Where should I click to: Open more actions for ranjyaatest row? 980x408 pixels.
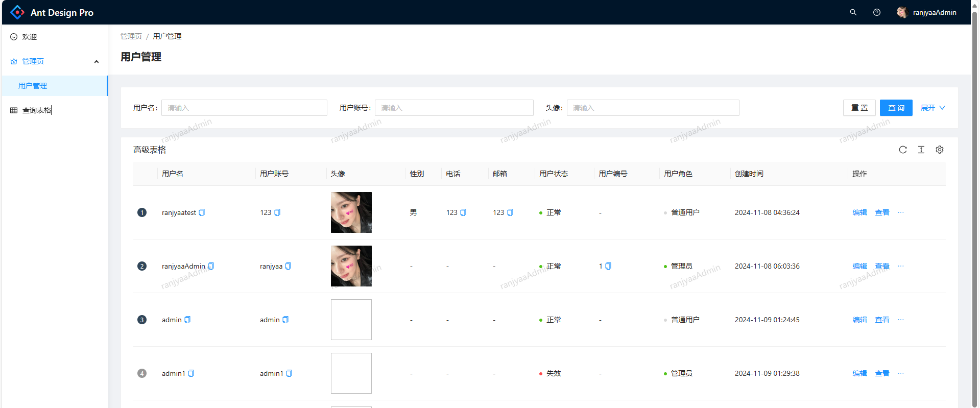(x=900, y=212)
